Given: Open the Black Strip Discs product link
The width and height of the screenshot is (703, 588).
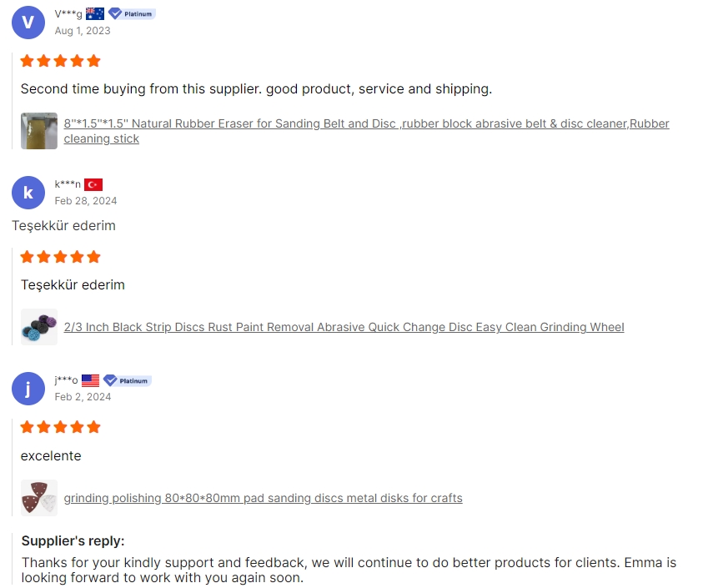Looking at the screenshot, I should (344, 327).
